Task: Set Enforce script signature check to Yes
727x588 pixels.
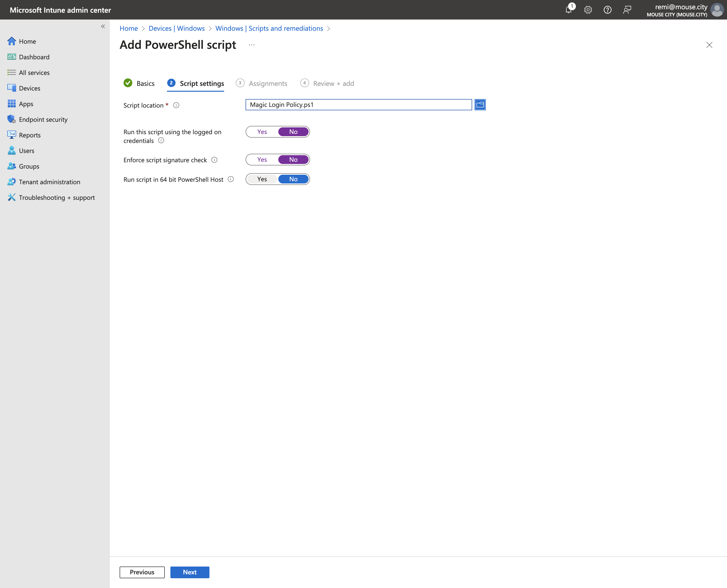Action: 262,160
